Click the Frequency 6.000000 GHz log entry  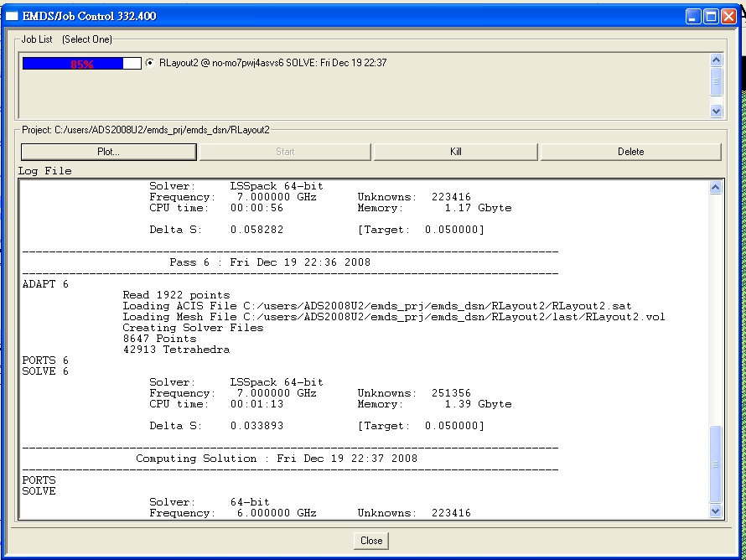click(x=233, y=513)
